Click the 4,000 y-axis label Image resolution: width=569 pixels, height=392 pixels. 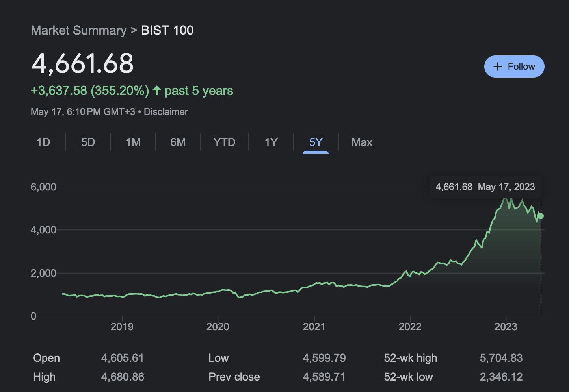click(x=43, y=230)
